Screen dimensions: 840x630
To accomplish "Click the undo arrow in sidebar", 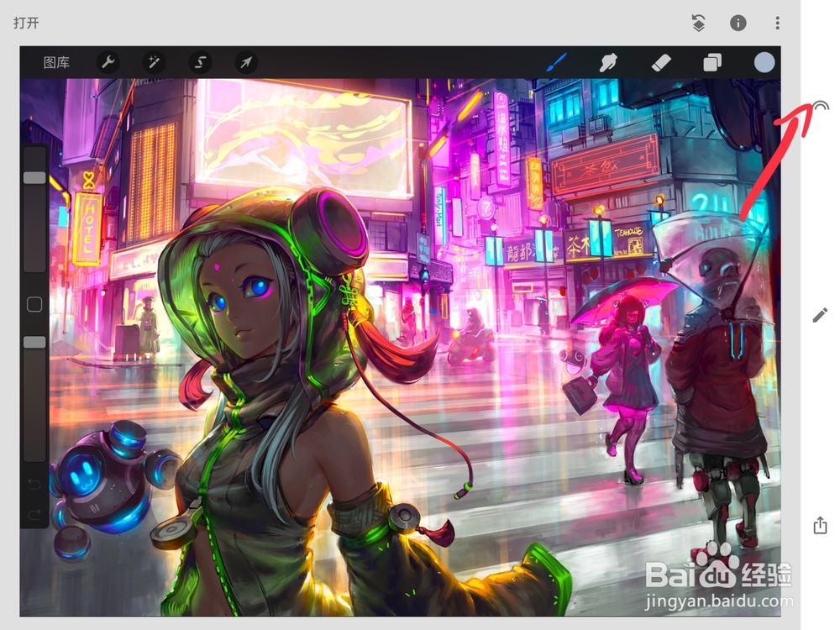I will click(x=34, y=485).
